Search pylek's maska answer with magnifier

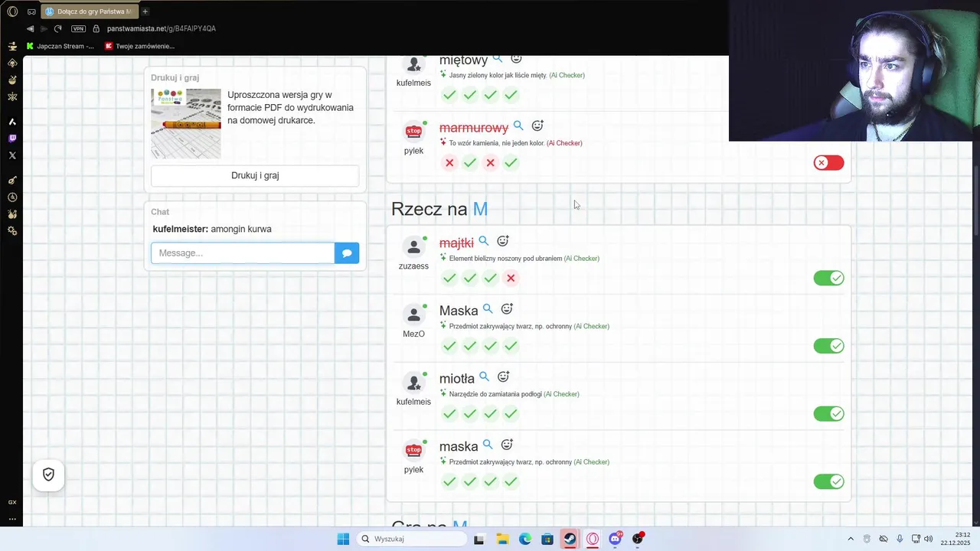[x=488, y=445]
